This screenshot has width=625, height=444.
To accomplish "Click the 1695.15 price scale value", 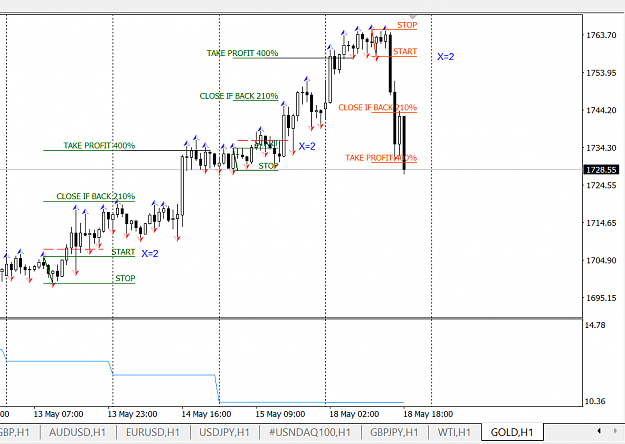I will 601,298.
